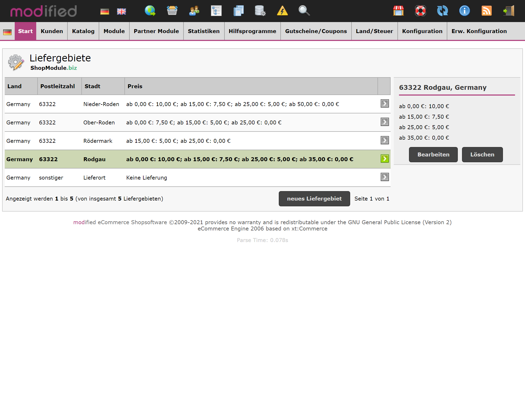Viewport: 525px width, 420px height.
Task: Click the red lifebuoy support icon
Action: [420, 11]
